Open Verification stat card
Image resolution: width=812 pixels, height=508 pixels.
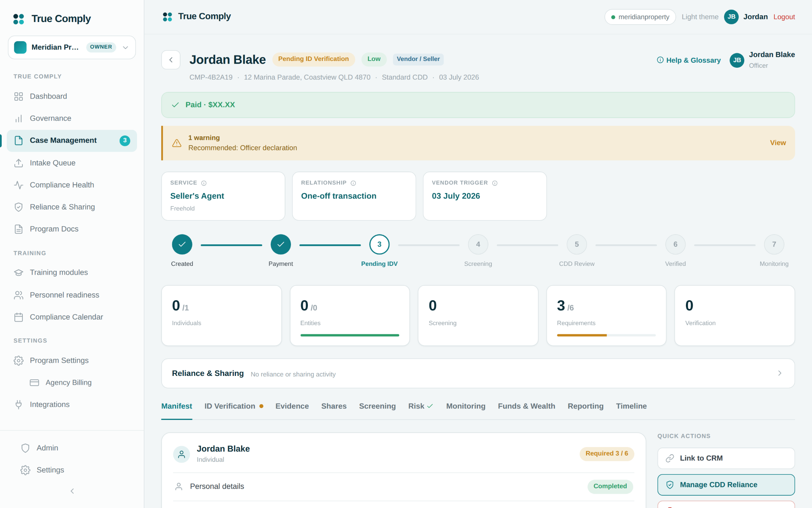[x=735, y=316]
